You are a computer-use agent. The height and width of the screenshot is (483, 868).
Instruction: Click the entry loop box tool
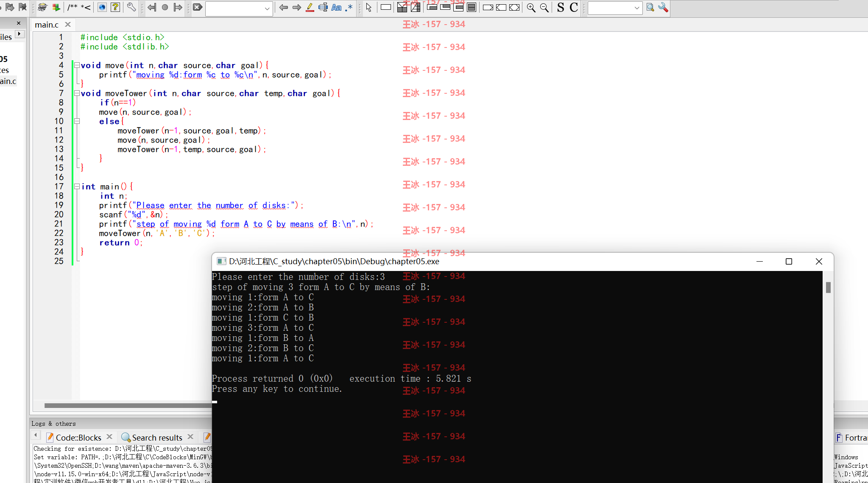tap(432, 7)
